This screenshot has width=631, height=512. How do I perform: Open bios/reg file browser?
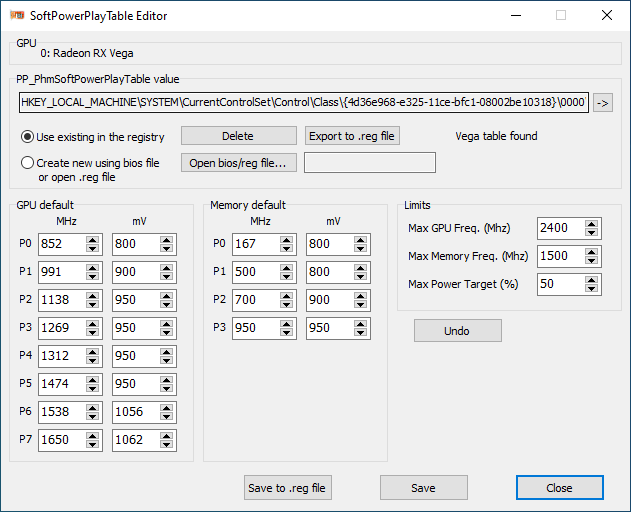tap(238, 162)
